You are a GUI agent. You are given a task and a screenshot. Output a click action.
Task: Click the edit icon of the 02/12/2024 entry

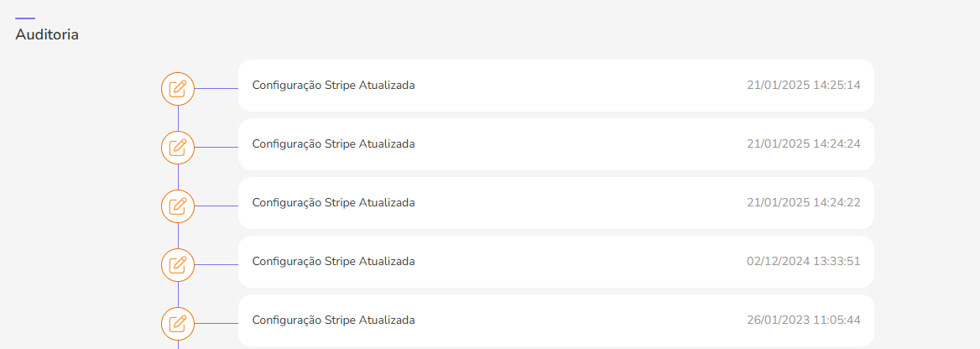(178, 265)
